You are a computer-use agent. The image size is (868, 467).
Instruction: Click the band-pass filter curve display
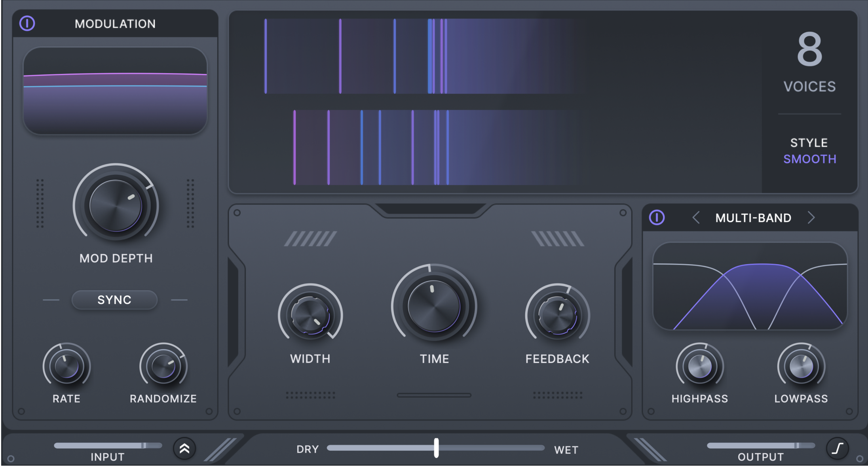[x=750, y=286]
